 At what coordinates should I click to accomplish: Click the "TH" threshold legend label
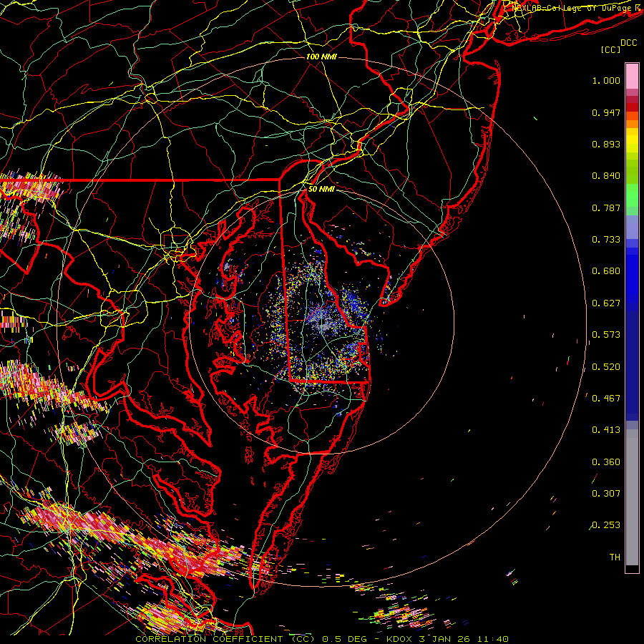[x=615, y=557]
